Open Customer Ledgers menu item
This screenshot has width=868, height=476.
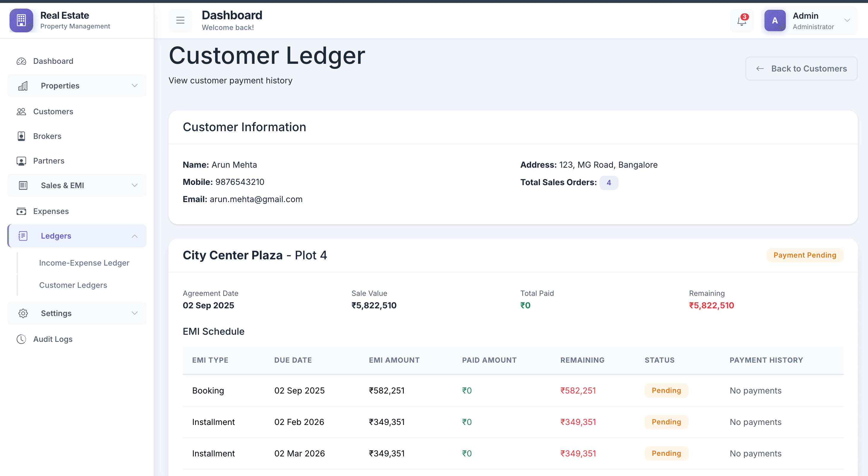point(73,285)
